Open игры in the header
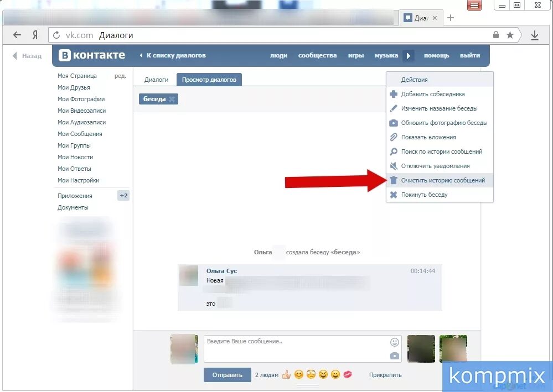This screenshot has height=392, width=553. coord(356,55)
